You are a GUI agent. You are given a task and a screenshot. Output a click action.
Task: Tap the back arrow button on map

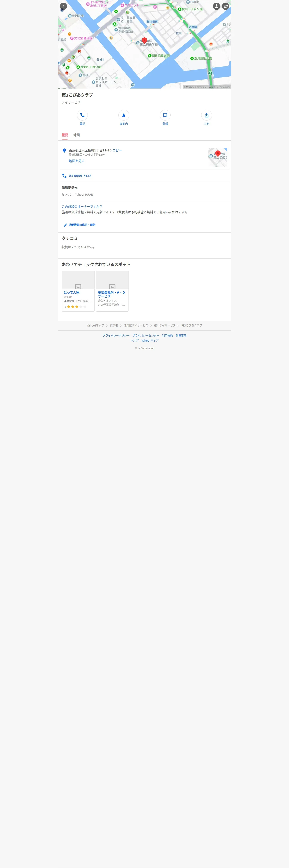pos(63,6)
